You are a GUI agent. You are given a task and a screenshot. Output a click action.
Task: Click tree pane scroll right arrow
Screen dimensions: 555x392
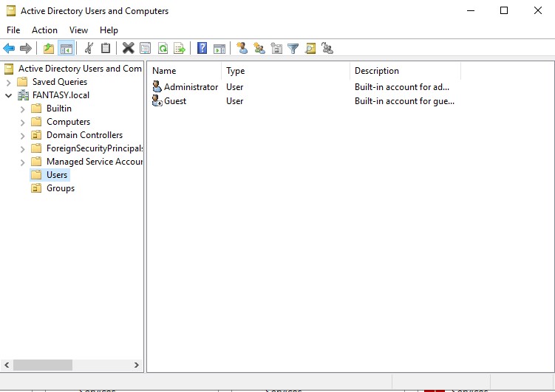coord(137,365)
